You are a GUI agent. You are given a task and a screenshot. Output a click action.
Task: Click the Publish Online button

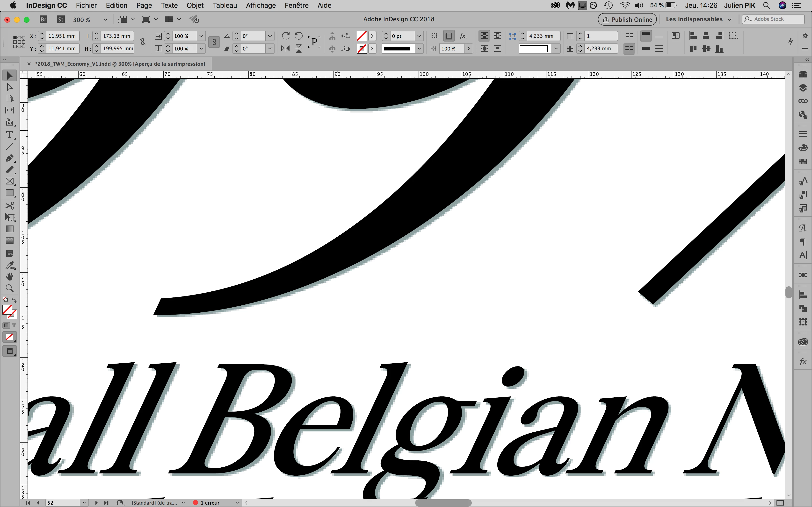coord(627,20)
